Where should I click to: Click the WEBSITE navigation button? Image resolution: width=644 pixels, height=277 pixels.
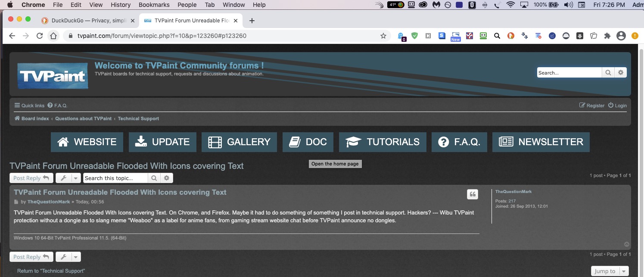(x=87, y=142)
